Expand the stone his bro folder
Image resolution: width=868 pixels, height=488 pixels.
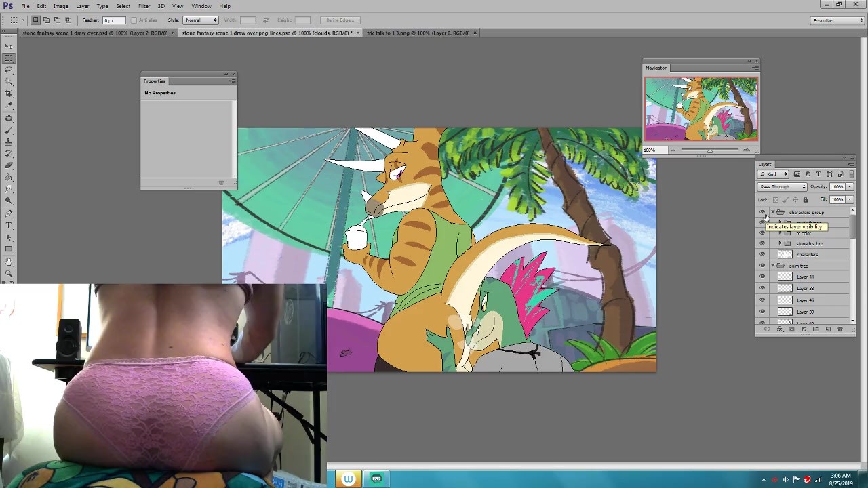click(780, 243)
